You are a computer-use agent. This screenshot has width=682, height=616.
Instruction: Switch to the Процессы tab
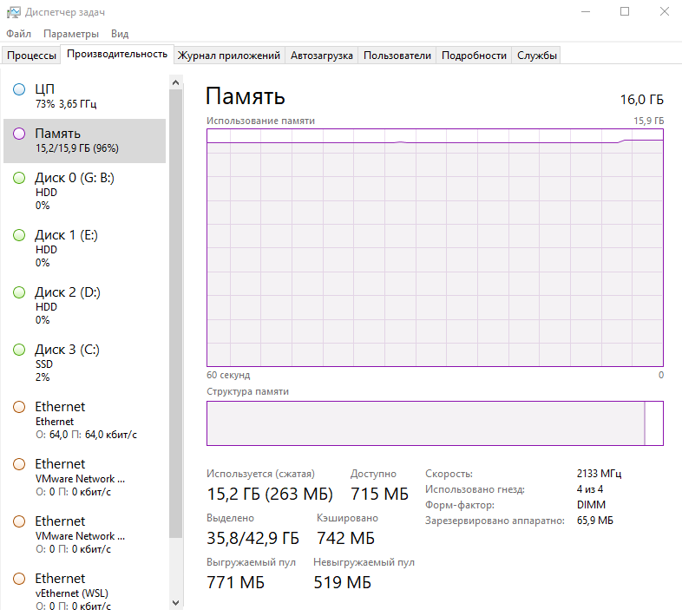(31, 56)
